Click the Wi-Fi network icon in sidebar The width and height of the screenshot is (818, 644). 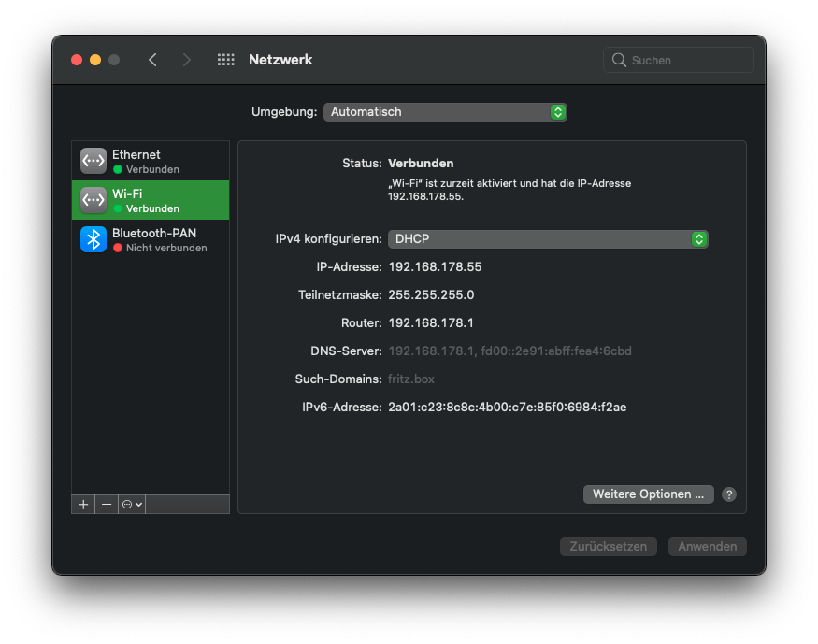[x=93, y=200]
